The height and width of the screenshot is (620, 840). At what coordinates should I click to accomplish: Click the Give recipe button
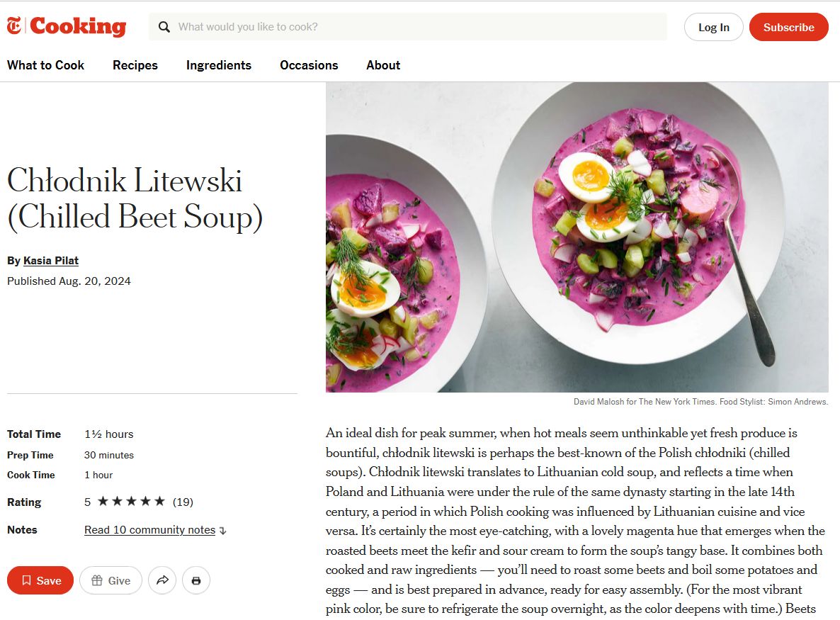(110, 580)
